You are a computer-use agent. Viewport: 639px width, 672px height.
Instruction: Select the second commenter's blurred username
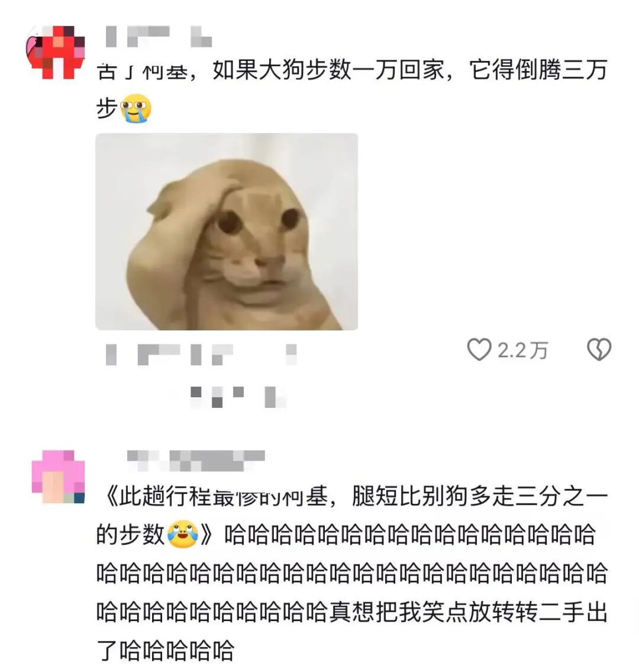[x=196, y=461]
